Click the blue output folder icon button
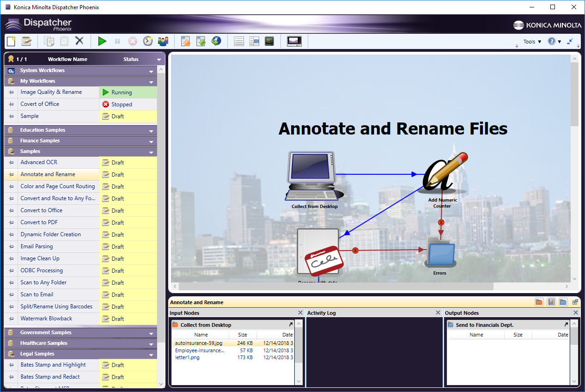Screen dimensions: 585x392 563,302
